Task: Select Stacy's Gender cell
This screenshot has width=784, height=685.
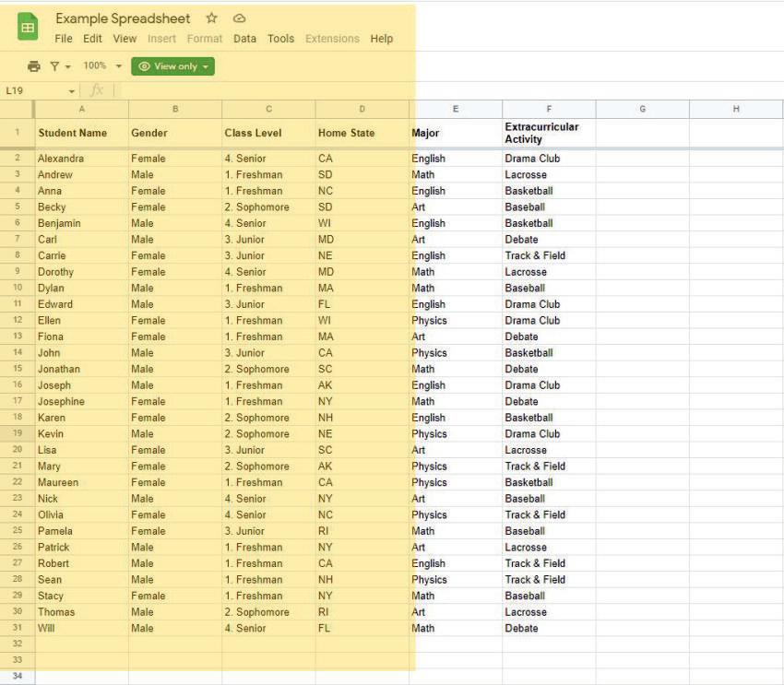Action: point(175,596)
